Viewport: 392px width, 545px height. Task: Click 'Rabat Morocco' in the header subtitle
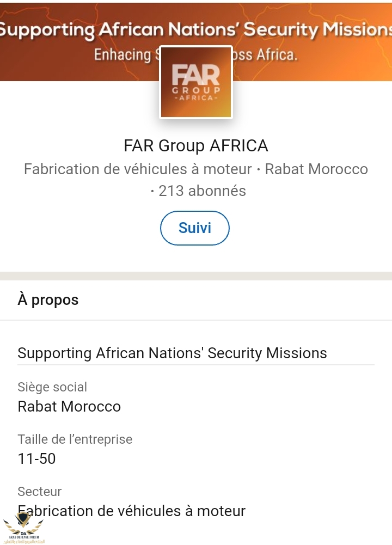click(316, 169)
